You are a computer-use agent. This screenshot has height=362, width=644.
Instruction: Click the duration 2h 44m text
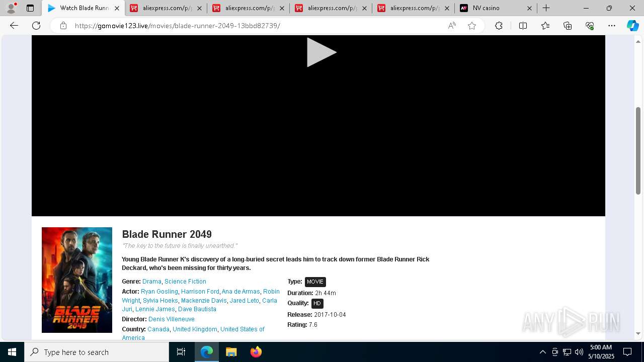coord(326,293)
